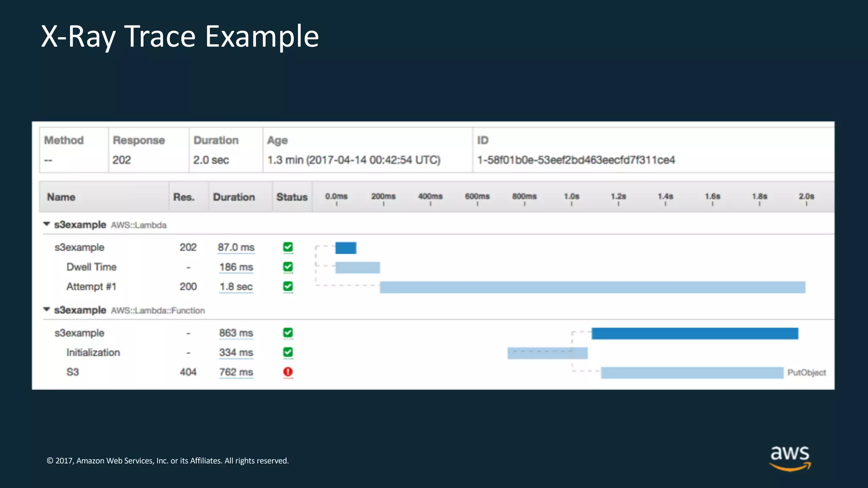868x488 pixels.
Task: Click the PutObject label next to the S3 bar
Action: (806, 373)
